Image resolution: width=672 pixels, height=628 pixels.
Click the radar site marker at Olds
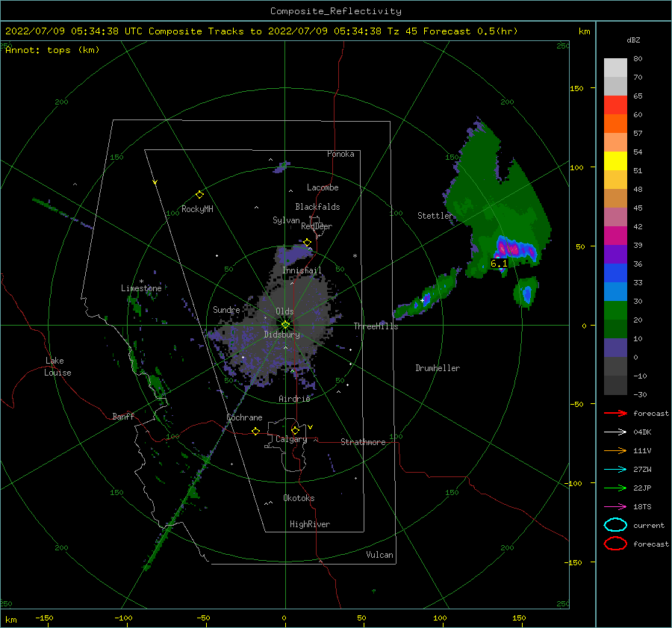click(285, 325)
